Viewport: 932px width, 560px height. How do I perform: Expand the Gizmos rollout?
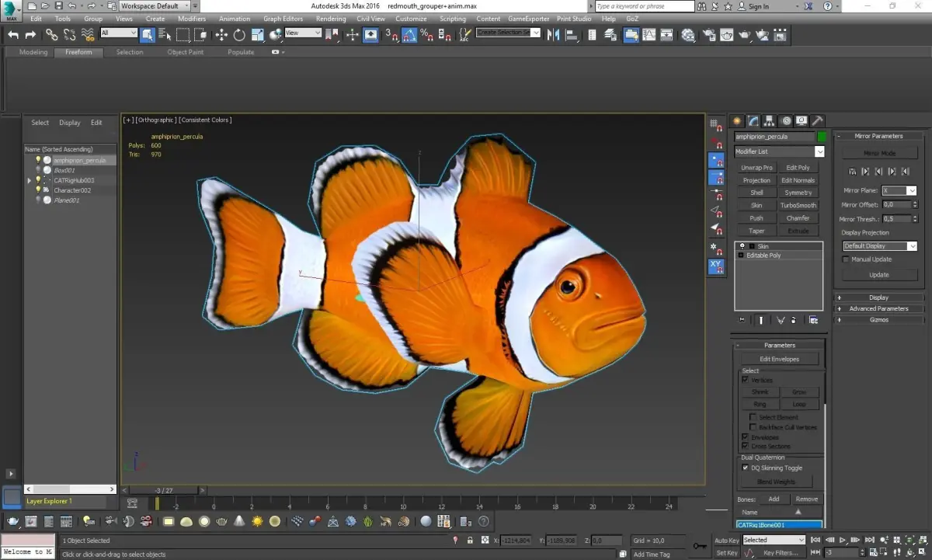tap(879, 319)
